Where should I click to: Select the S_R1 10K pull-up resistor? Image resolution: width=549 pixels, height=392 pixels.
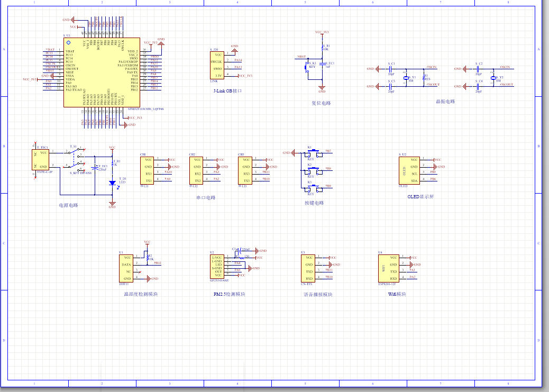pyautogui.click(x=323, y=49)
